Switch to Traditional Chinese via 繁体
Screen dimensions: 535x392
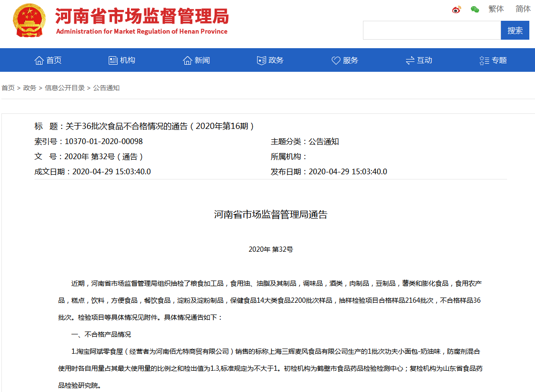coord(496,9)
